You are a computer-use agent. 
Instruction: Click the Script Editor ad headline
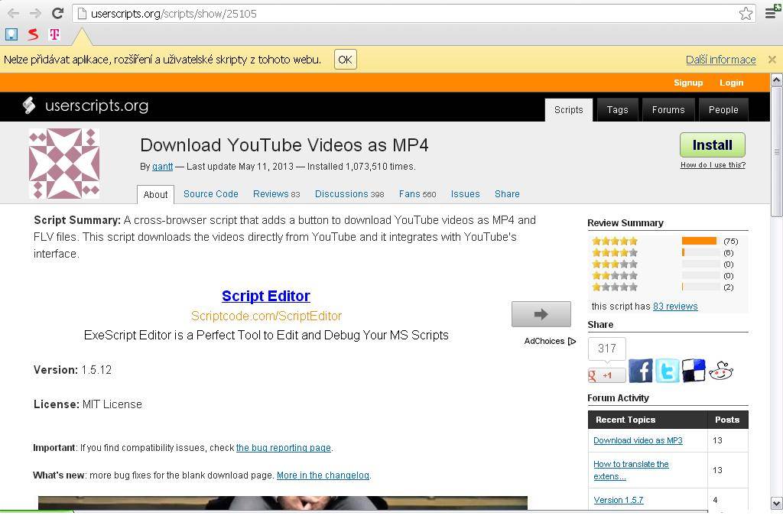[x=265, y=296]
